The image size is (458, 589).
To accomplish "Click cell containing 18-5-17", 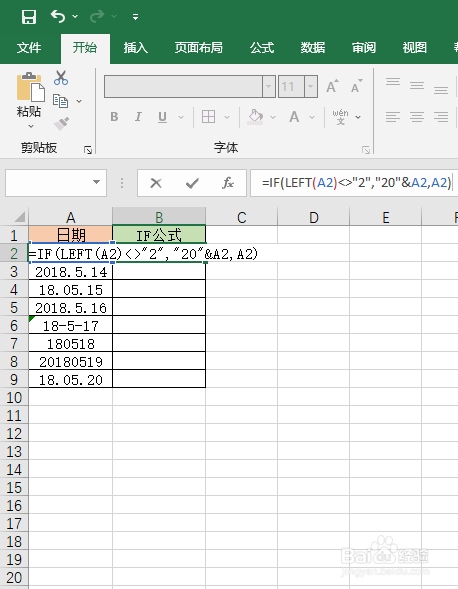I will coord(71,326).
